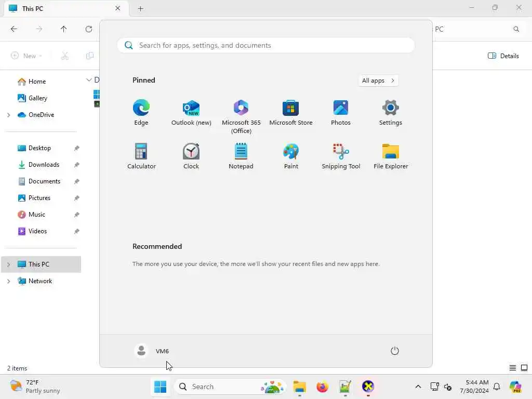Select OneDrive in navigation pane

tap(41, 115)
